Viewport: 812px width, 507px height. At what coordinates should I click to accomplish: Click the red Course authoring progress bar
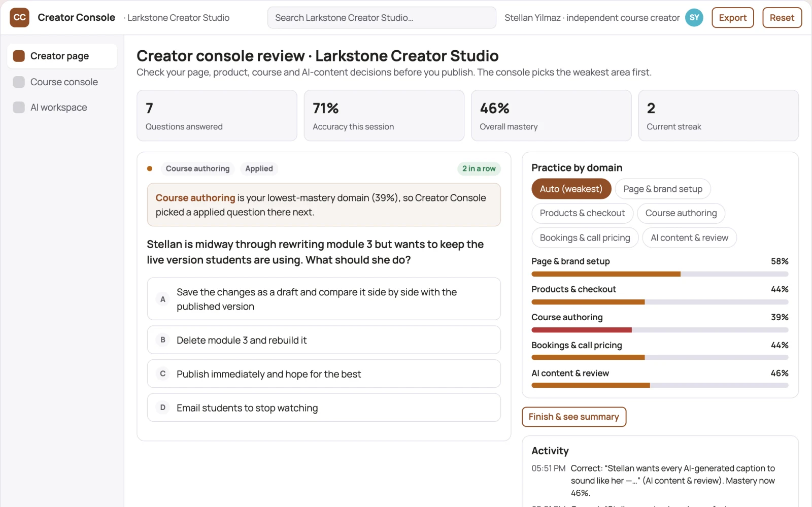point(660,330)
